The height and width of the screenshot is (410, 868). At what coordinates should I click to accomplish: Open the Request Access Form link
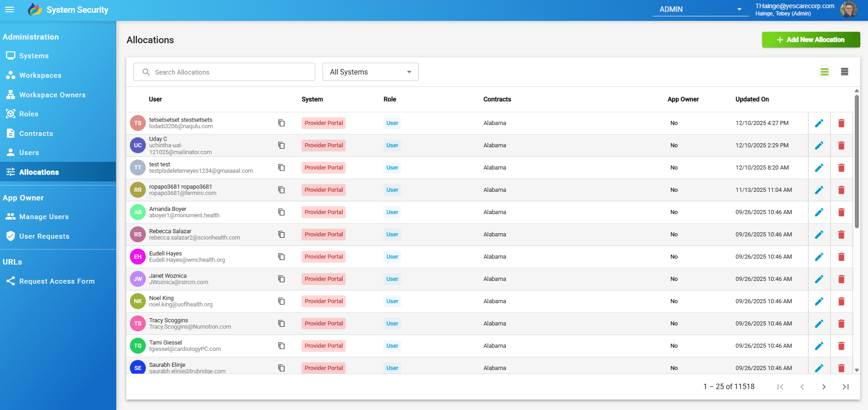[x=58, y=281]
